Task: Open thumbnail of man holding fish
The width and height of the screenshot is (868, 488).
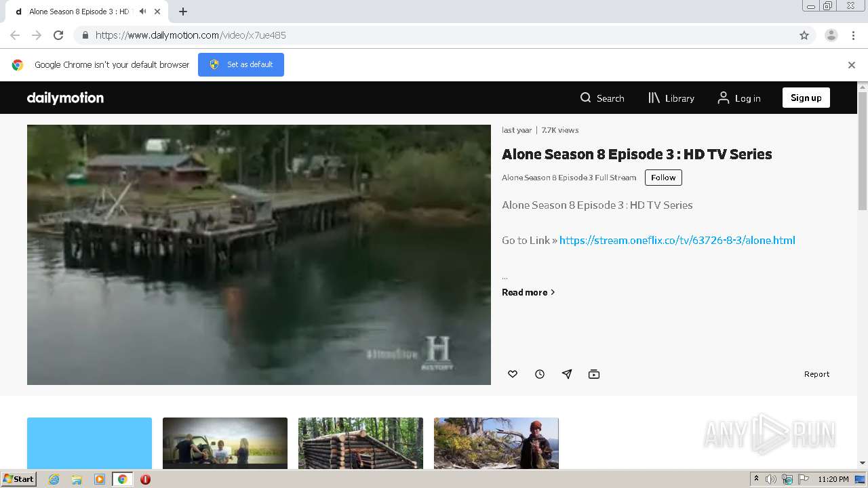Action: (x=496, y=443)
